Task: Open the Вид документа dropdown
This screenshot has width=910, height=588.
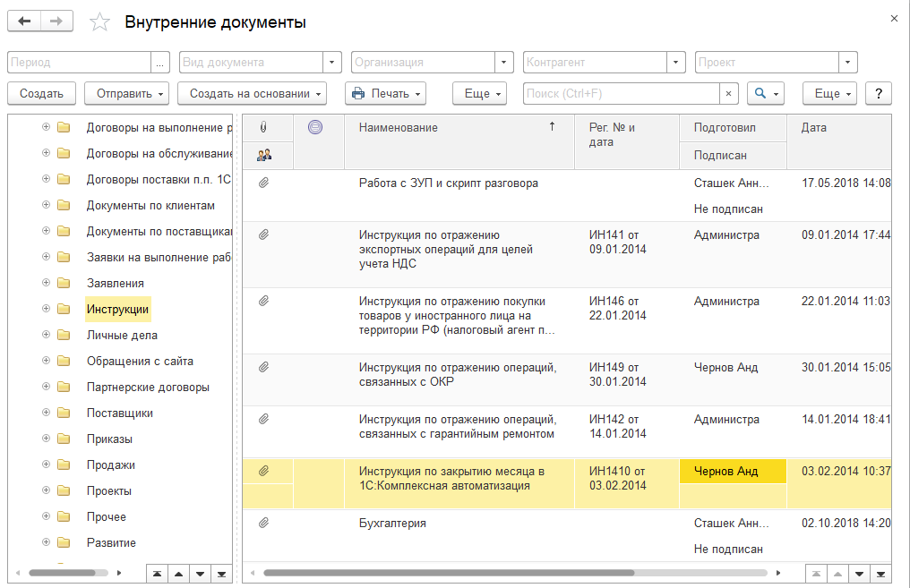Action: (333, 63)
